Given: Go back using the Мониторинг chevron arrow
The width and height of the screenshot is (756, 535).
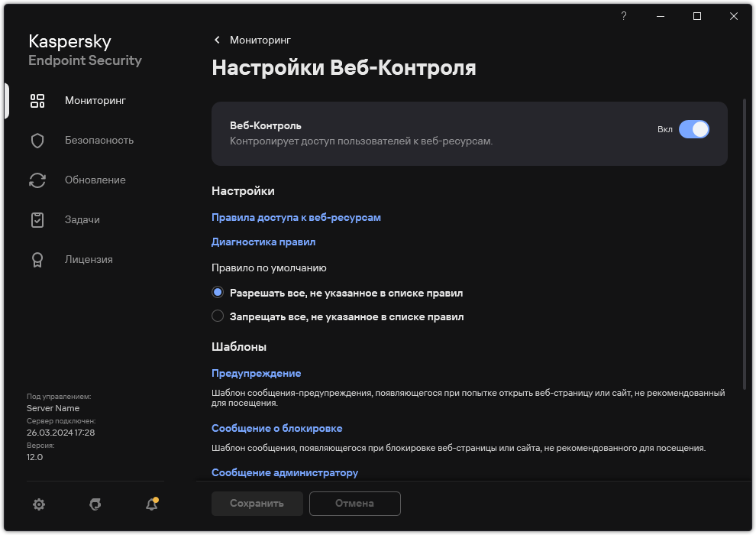Looking at the screenshot, I should pos(217,40).
